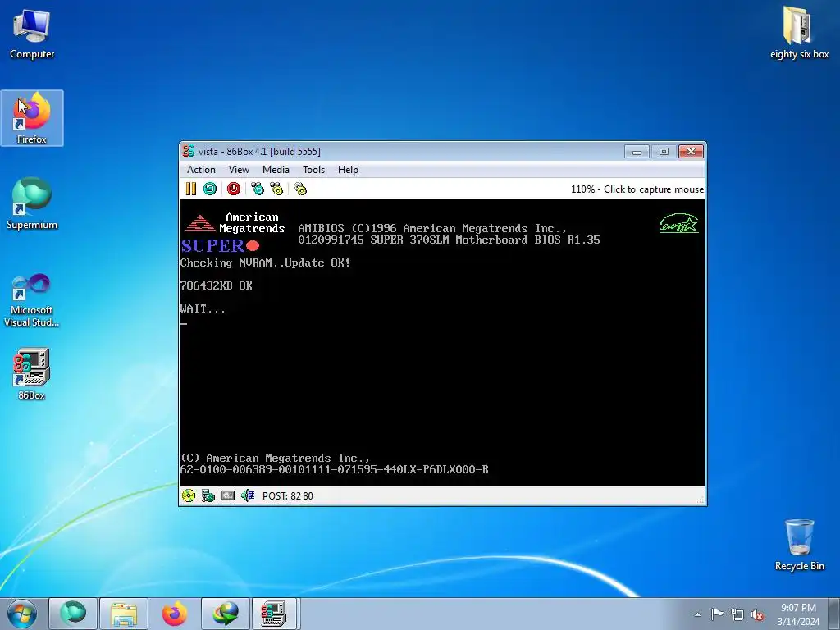The height and width of the screenshot is (630, 840).
Task: Open Firefox from the taskbar
Action: tap(175, 614)
